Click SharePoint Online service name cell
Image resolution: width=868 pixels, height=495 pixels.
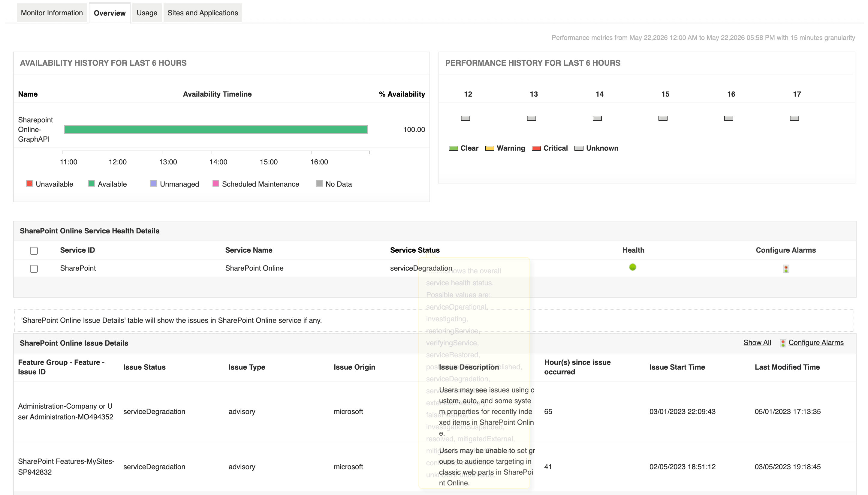254,268
